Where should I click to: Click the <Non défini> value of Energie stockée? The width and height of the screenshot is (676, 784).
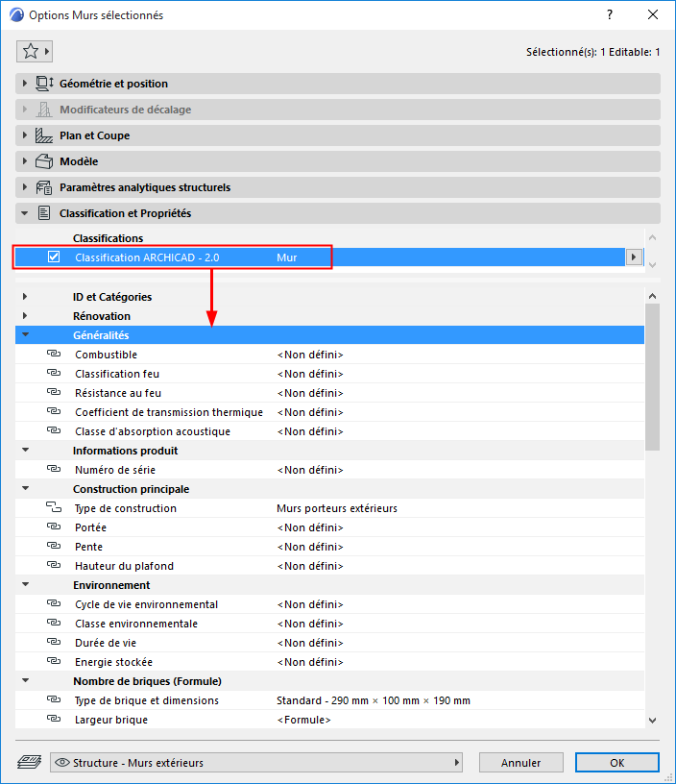[310, 662]
